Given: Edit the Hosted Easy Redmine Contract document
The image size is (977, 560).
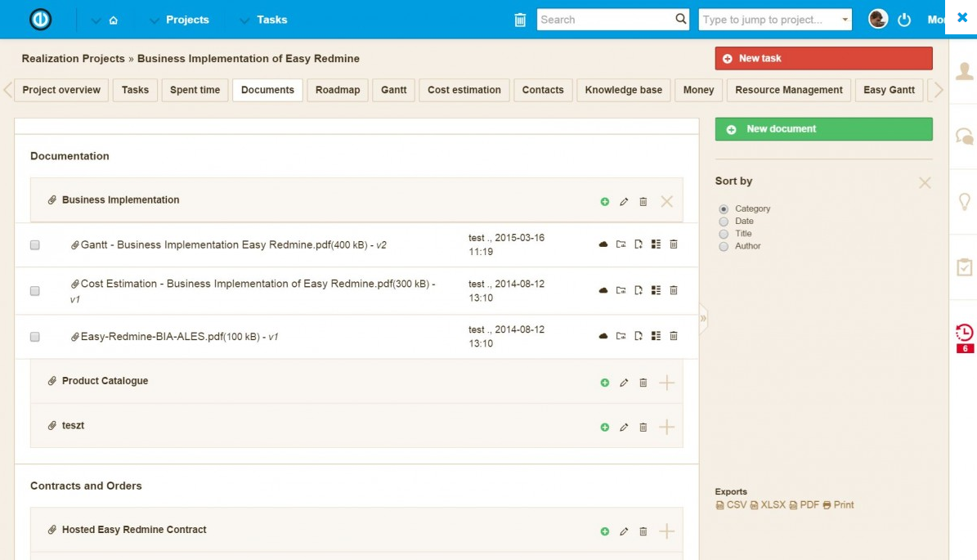Looking at the screenshot, I should 624,531.
